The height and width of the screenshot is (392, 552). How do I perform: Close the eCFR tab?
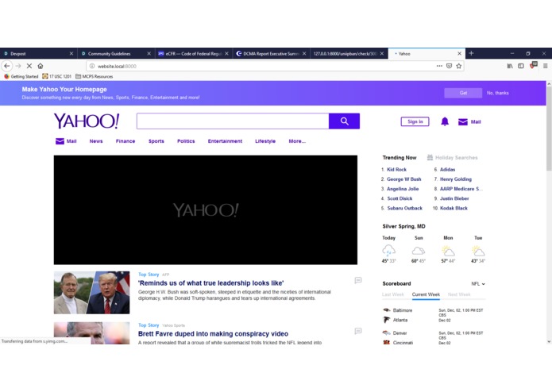pyautogui.click(x=226, y=53)
